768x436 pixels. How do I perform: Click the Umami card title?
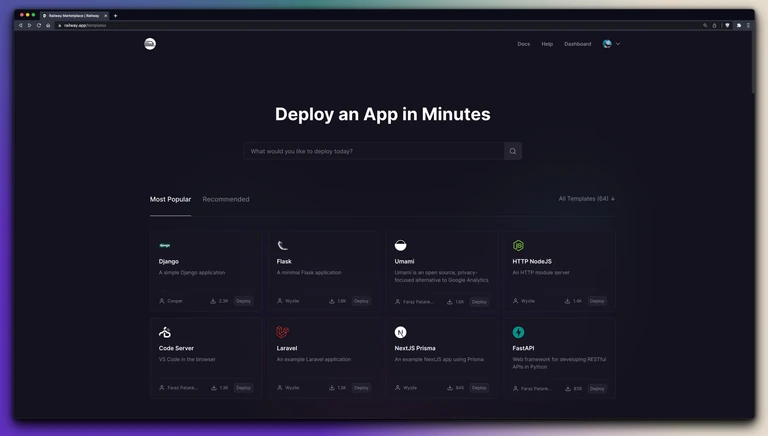coord(405,262)
